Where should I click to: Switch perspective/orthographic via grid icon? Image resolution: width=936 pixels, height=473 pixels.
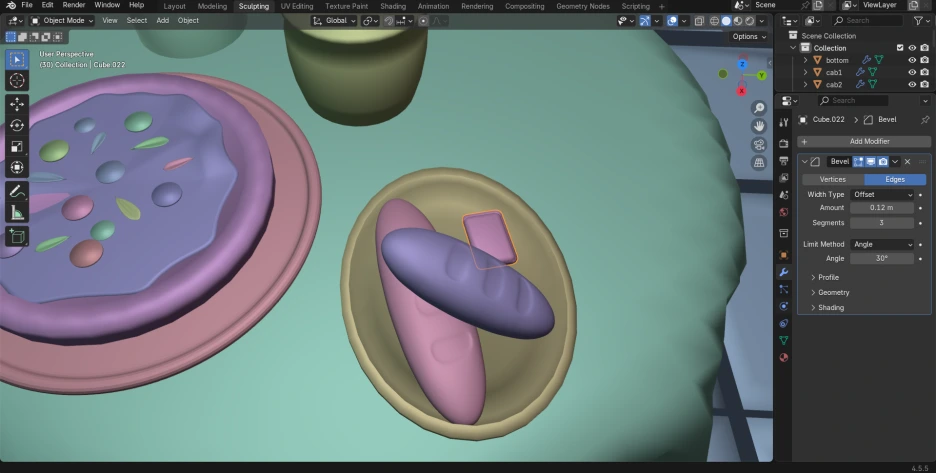click(x=759, y=162)
